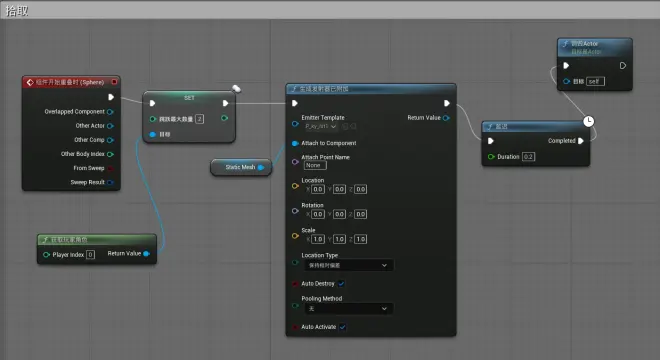Open the Pooling Method dropdown
660x360 pixels.
(349, 309)
